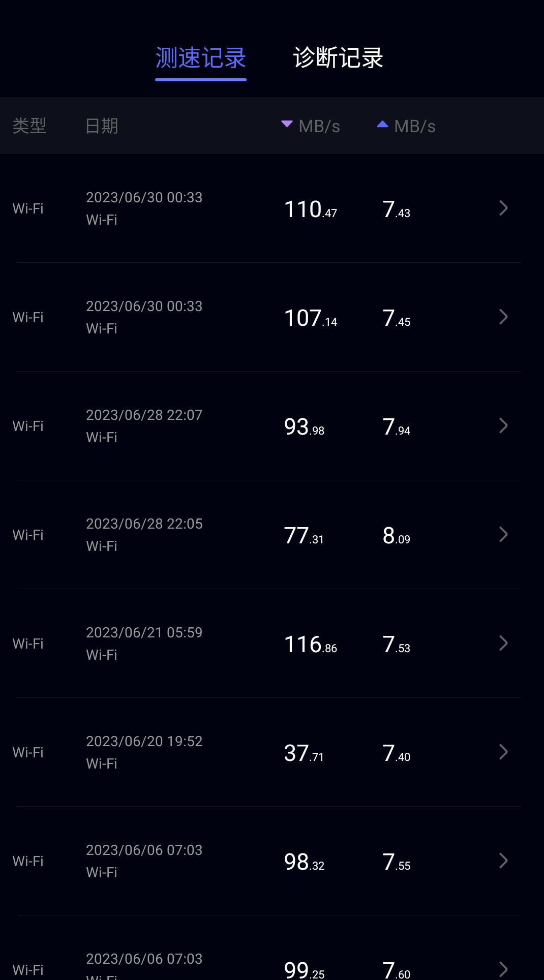Open chevron for the 37.71 MB/s record
The image size is (544, 980).
[x=503, y=752]
